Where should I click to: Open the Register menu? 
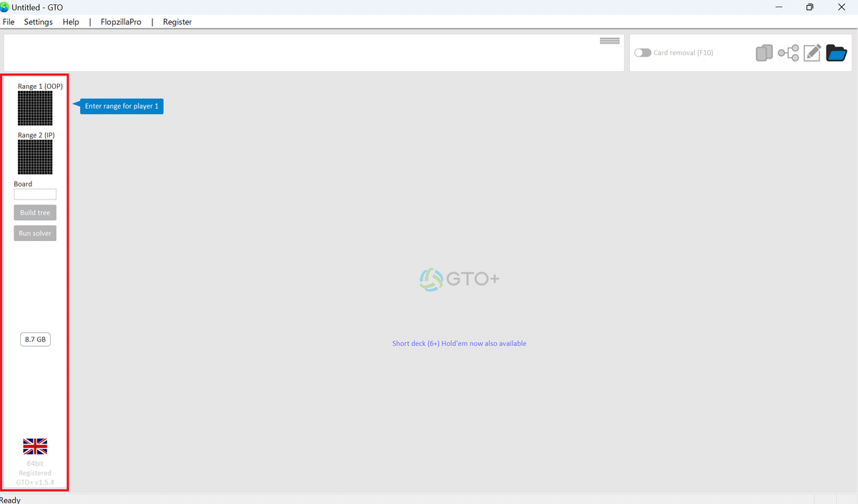point(177,22)
